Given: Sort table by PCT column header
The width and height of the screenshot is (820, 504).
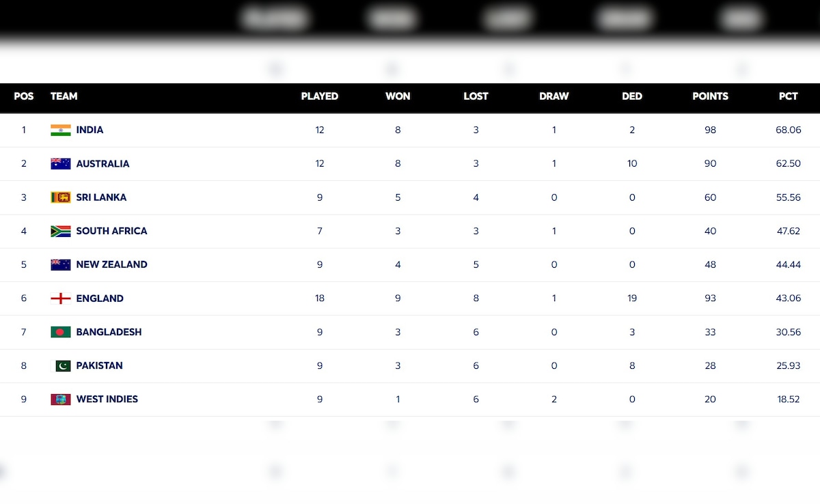Looking at the screenshot, I should pos(788,96).
